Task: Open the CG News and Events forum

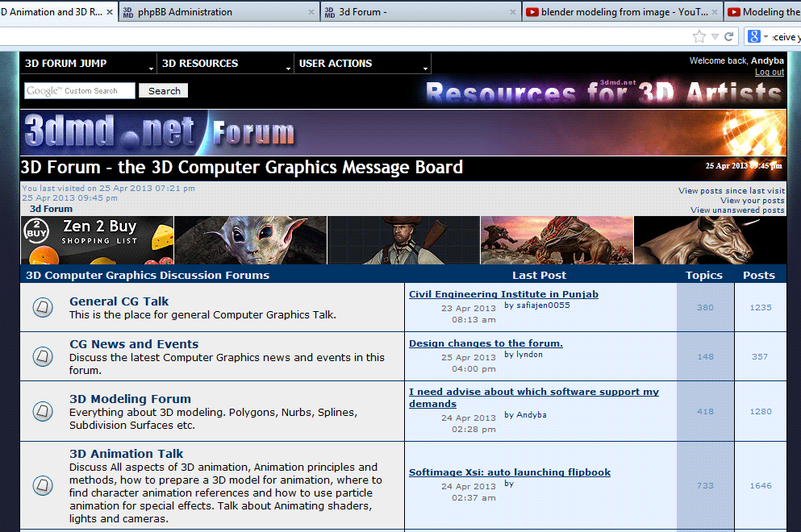Action: [134, 344]
